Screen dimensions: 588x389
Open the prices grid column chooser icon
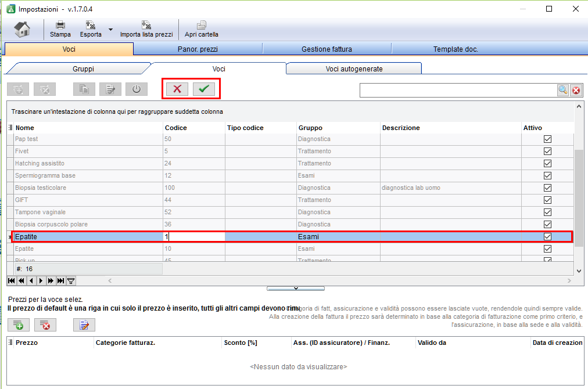tap(10, 342)
